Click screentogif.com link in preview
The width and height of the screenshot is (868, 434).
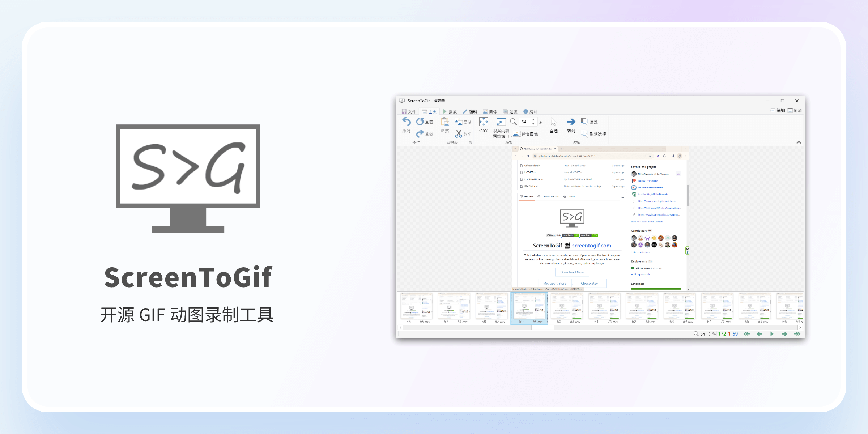[x=591, y=246]
